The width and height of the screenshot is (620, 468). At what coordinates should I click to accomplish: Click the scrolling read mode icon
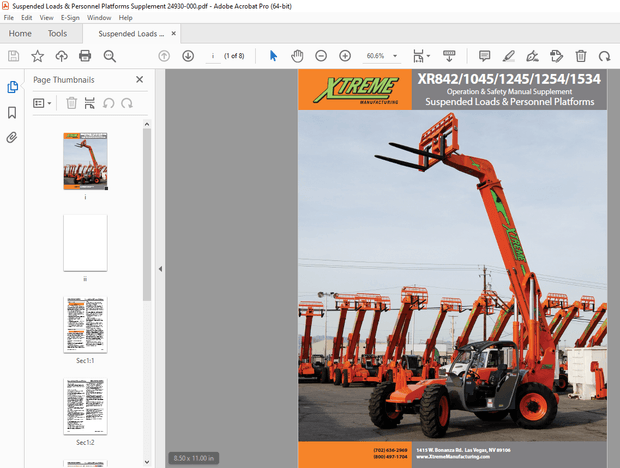click(x=449, y=56)
